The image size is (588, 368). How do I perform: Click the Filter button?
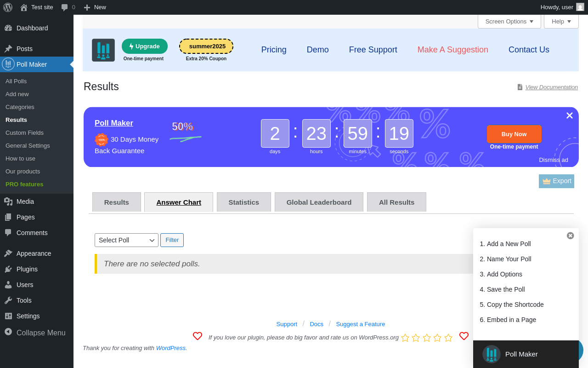click(x=172, y=240)
